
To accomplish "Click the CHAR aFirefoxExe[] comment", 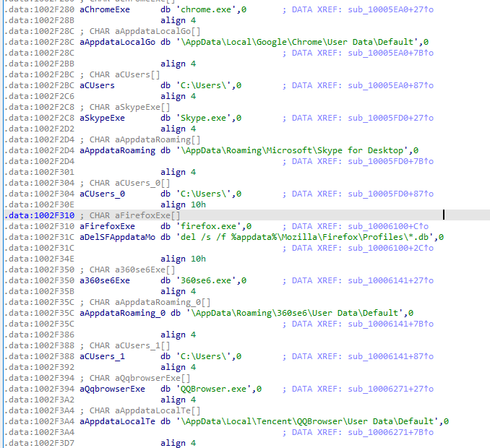I will [135, 215].
